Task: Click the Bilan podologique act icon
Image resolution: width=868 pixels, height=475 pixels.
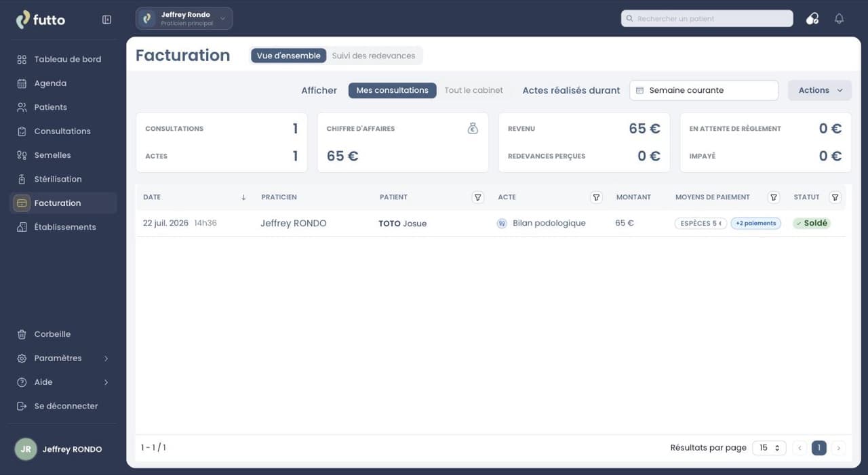Action: pos(502,223)
